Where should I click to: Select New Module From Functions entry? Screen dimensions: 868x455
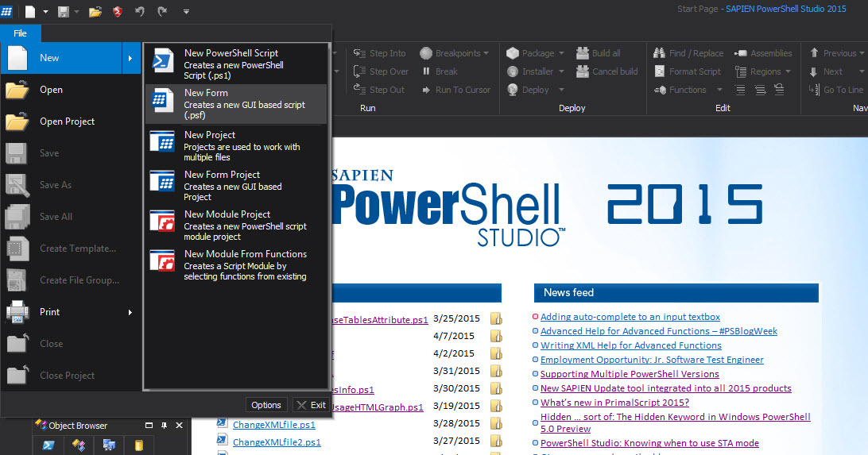pos(236,264)
